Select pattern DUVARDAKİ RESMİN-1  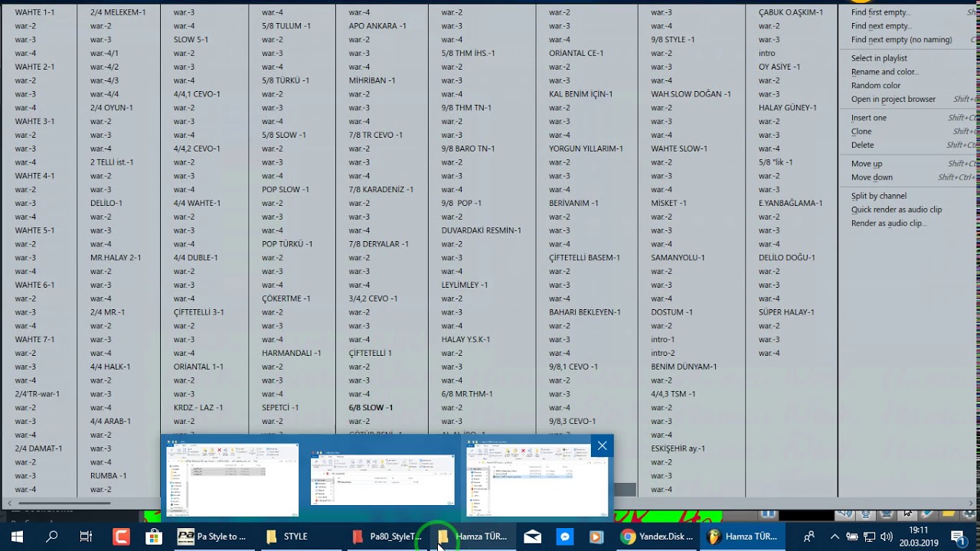point(482,230)
